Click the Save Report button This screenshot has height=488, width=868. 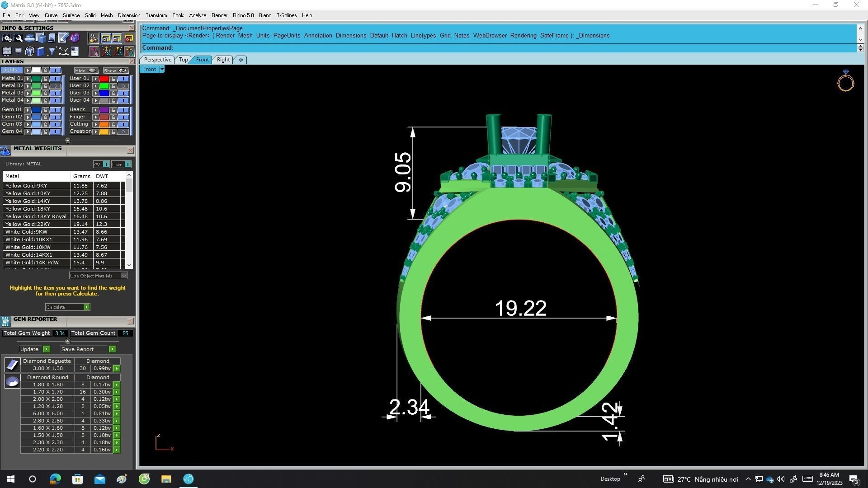pyautogui.click(x=112, y=349)
